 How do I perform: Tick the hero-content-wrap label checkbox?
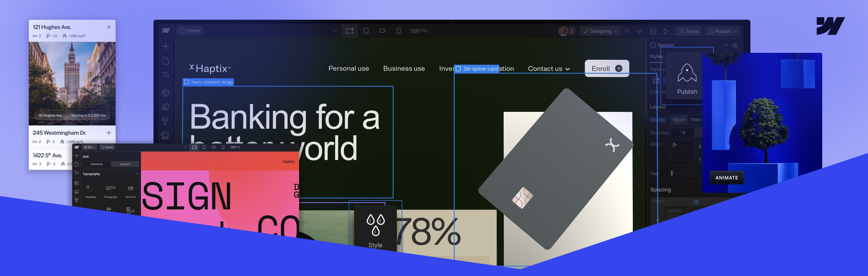point(187,82)
